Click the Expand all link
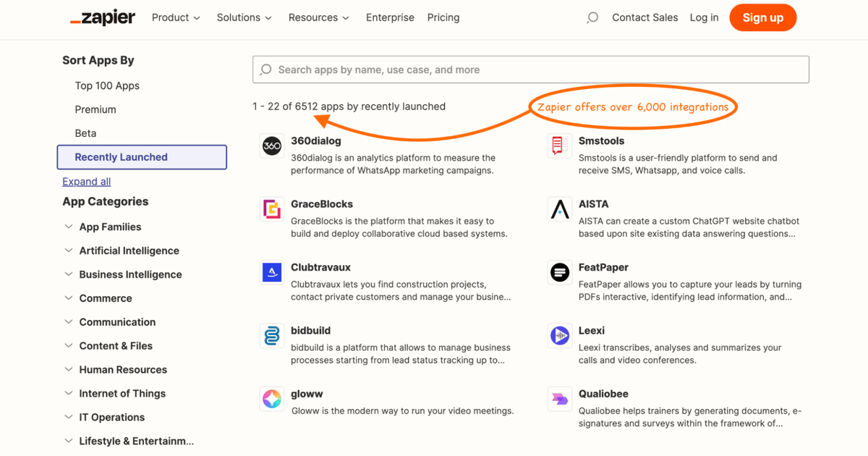This screenshot has width=868, height=456. (x=86, y=182)
